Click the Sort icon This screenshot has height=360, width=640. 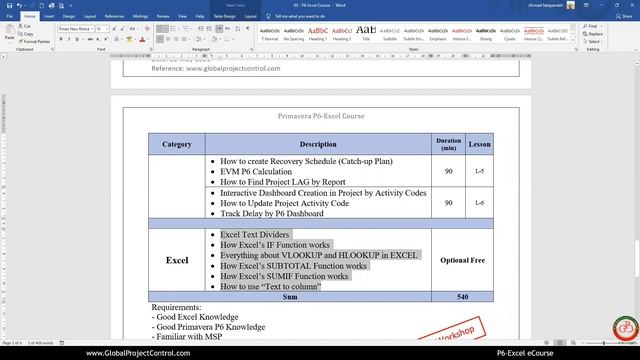tap(238, 29)
